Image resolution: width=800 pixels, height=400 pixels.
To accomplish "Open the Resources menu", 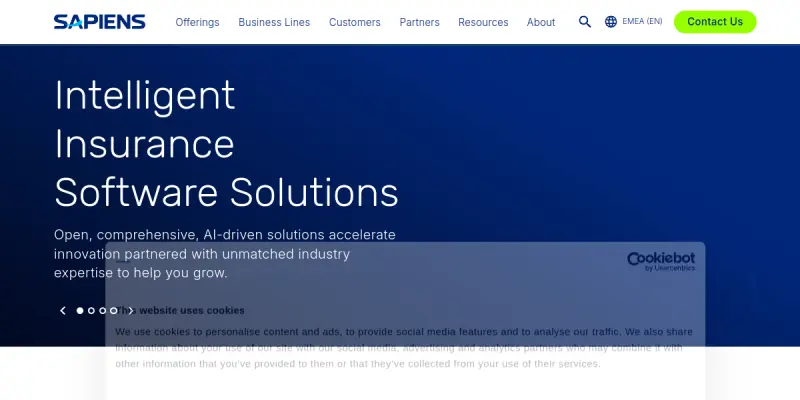I will click(x=483, y=22).
